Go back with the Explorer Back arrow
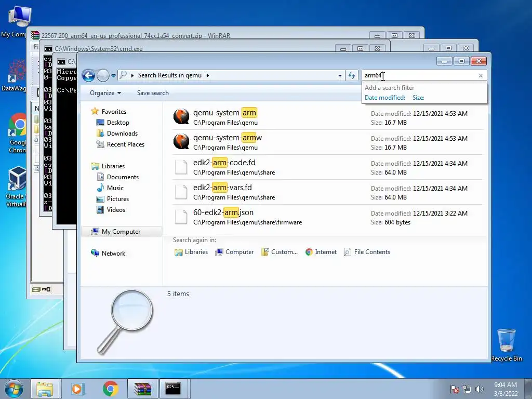Image resolution: width=532 pixels, height=399 pixels. tap(88, 75)
